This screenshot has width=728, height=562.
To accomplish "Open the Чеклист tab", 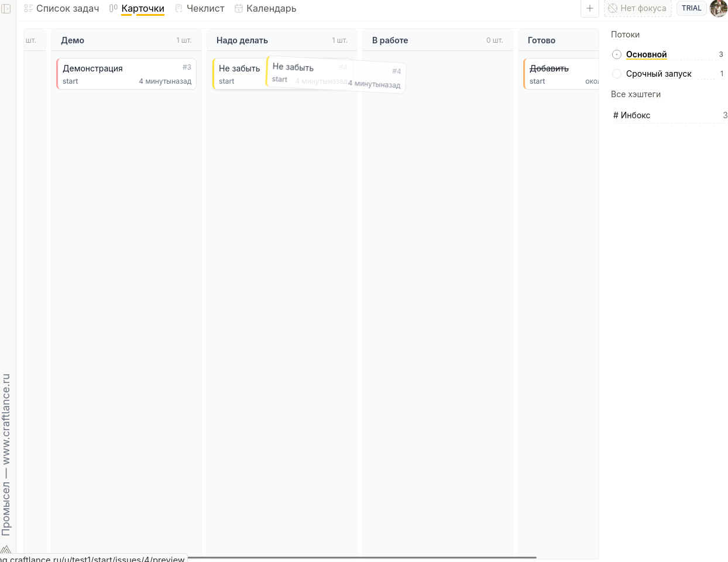I will (x=205, y=8).
